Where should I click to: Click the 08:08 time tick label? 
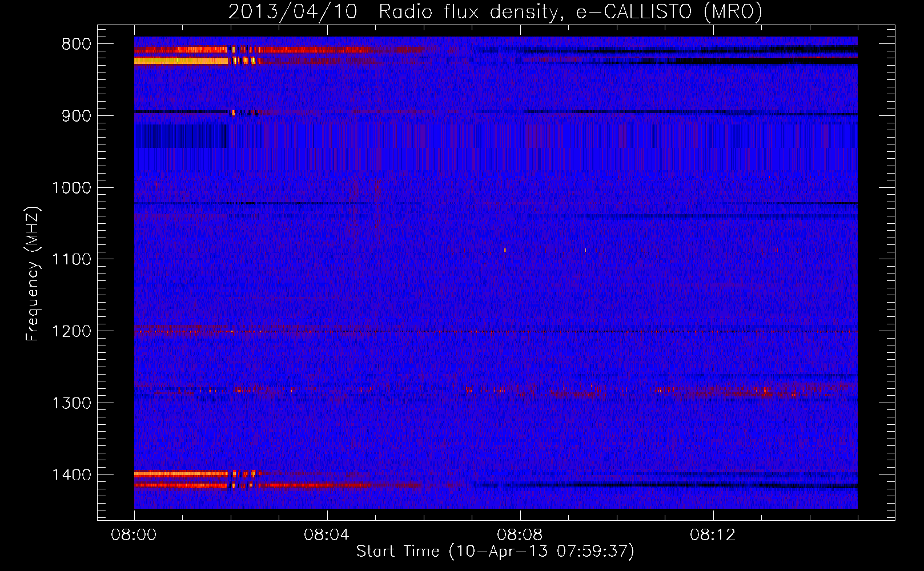(x=520, y=535)
